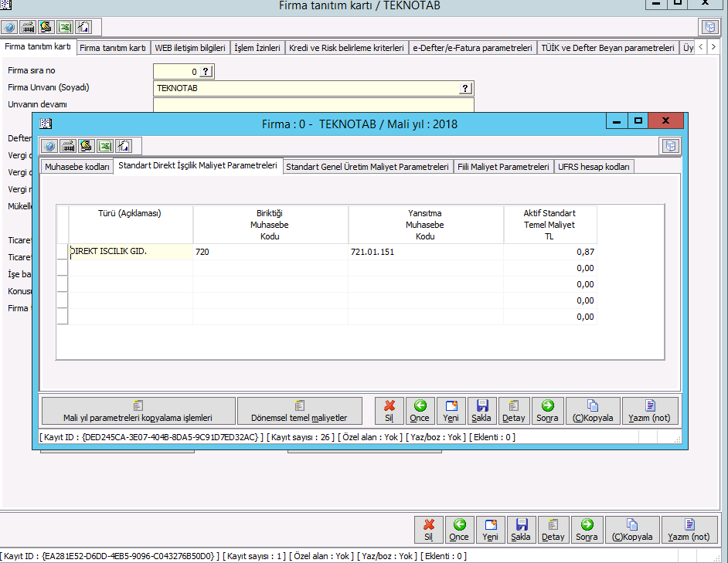This screenshot has width=728, height=563.
Task: Open the UFRS hesap kodları tab
Action: (x=594, y=167)
